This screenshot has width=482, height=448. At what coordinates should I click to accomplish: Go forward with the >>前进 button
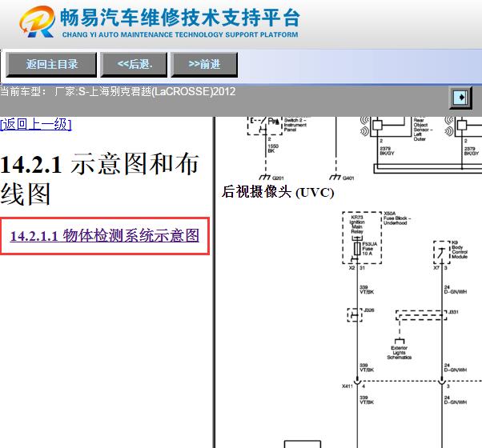tap(204, 65)
